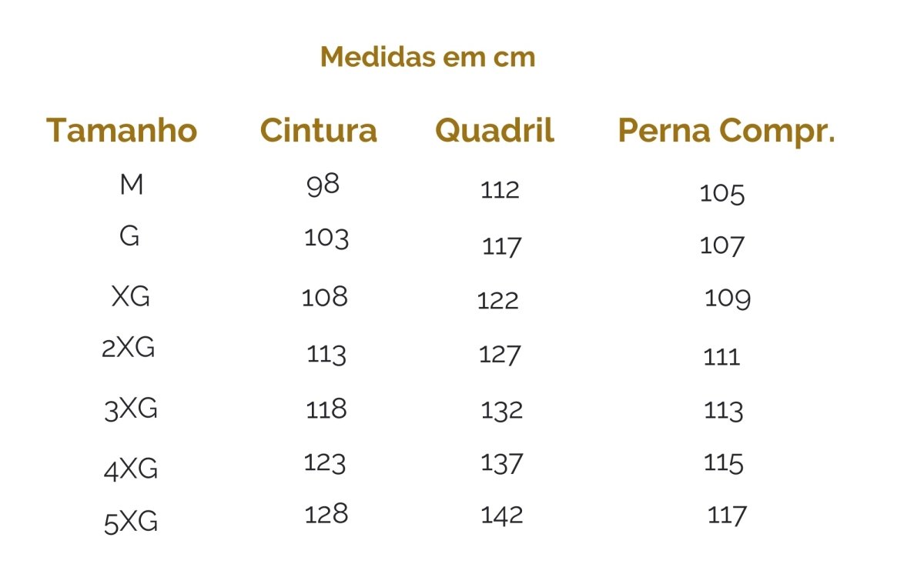This screenshot has width=924, height=564.
Task: Select the Quadril column header
Action: click(494, 130)
